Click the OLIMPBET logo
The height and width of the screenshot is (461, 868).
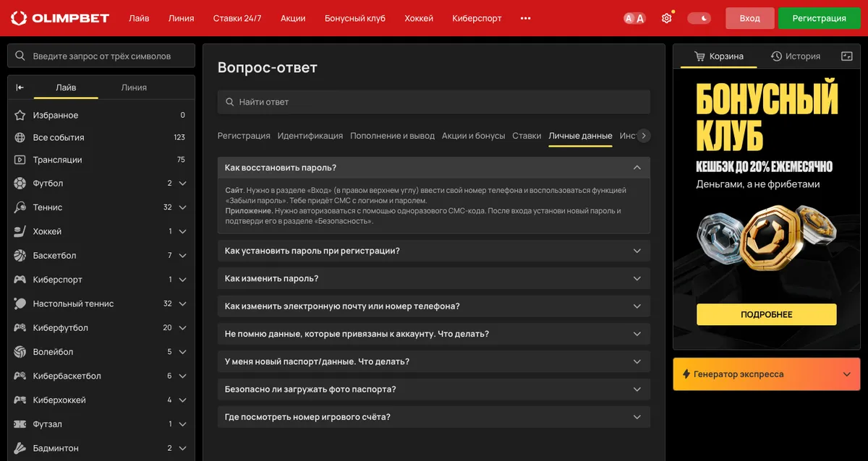[x=59, y=18]
